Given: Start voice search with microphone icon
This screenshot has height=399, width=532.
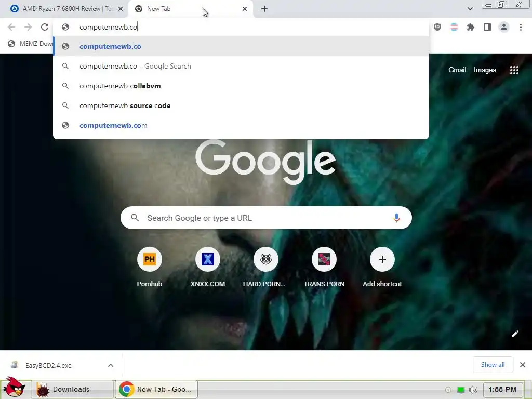Looking at the screenshot, I should (x=396, y=218).
